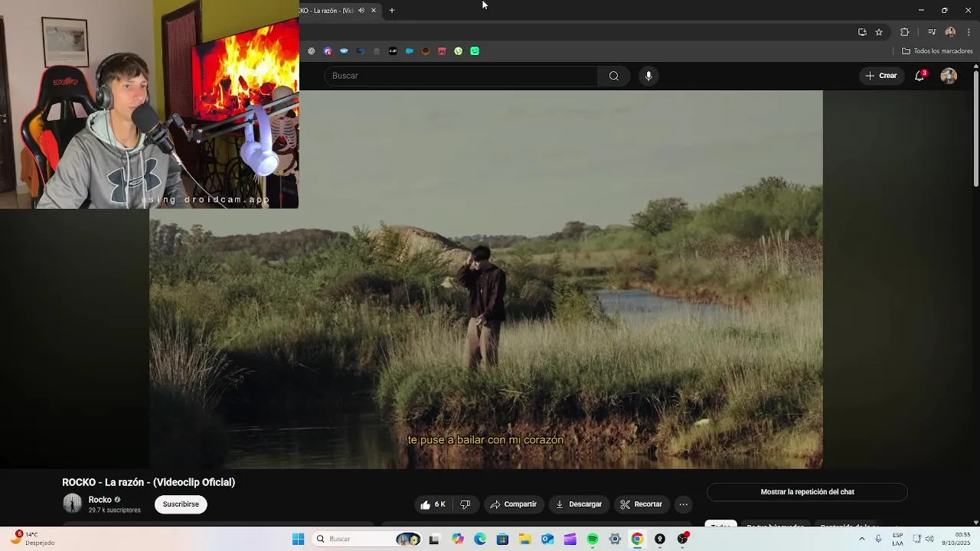The image size is (980, 551).
Task: Click Mostrar la repetición del chat
Action: [807, 492]
